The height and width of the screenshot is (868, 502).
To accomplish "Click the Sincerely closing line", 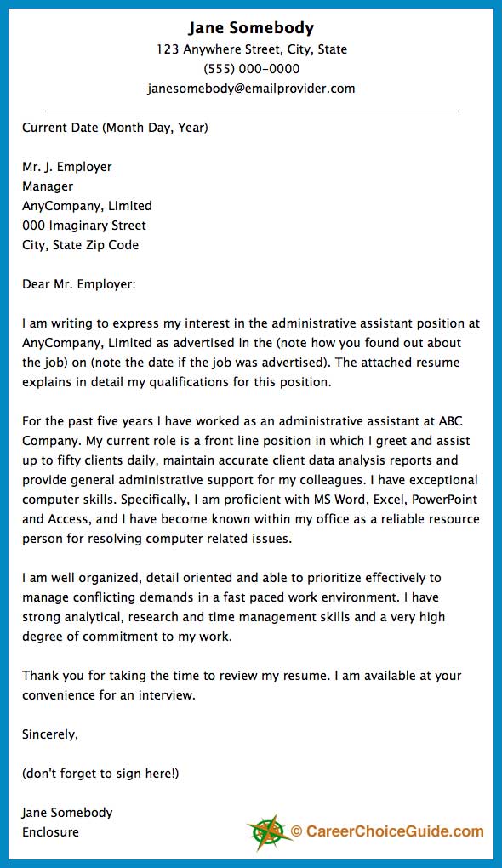I will coord(50,734).
